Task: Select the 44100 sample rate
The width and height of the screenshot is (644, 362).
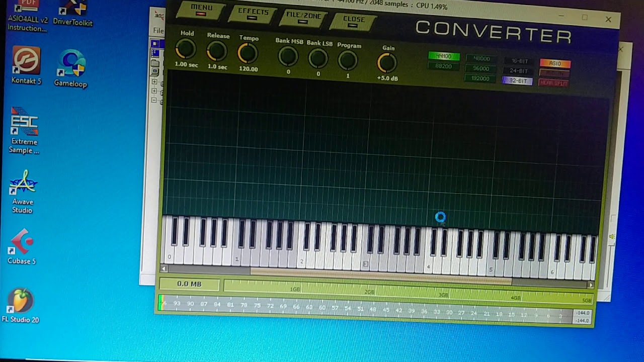Action: coord(444,56)
